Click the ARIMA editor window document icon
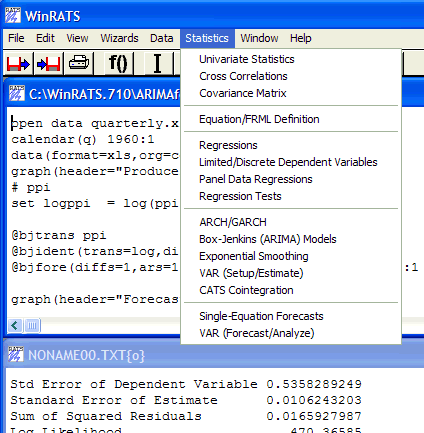This screenshot has width=424, height=433. click(16, 93)
